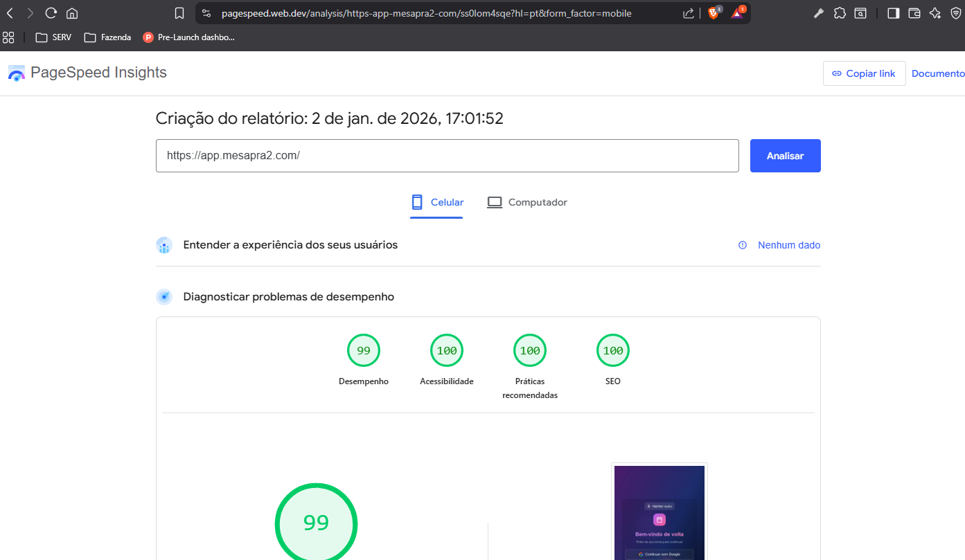Open Leo AI sparkle icon

(935, 13)
